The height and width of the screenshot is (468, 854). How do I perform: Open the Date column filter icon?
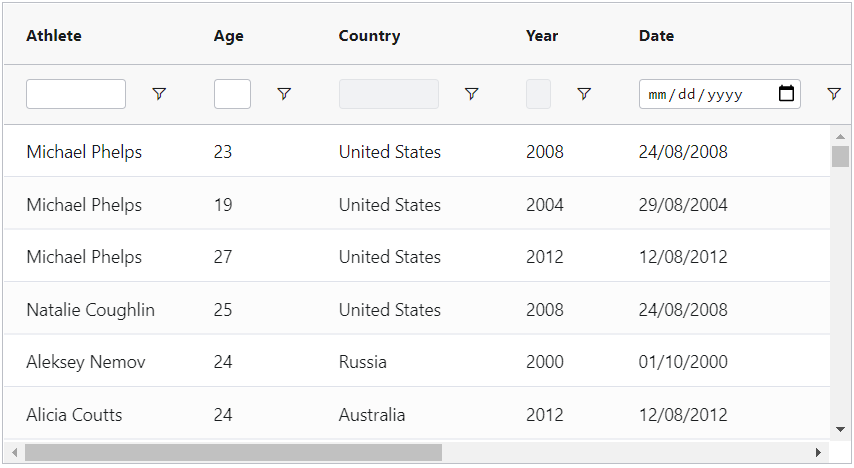(833, 94)
